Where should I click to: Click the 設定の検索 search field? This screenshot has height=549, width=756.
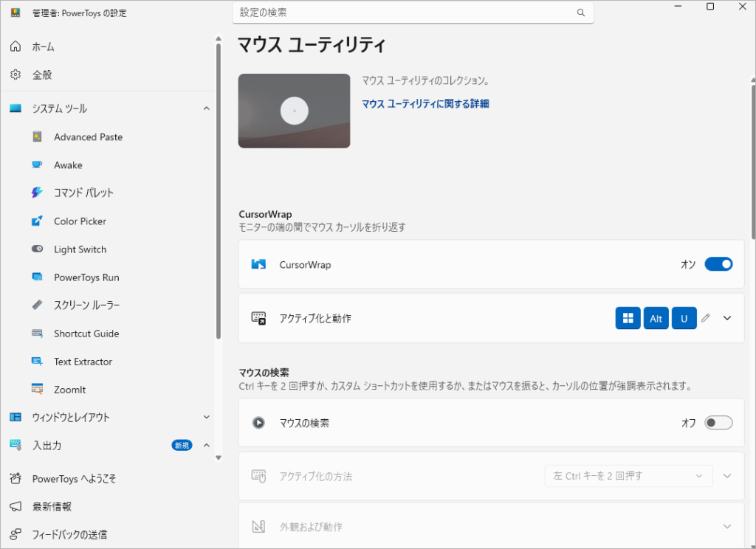[406, 13]
